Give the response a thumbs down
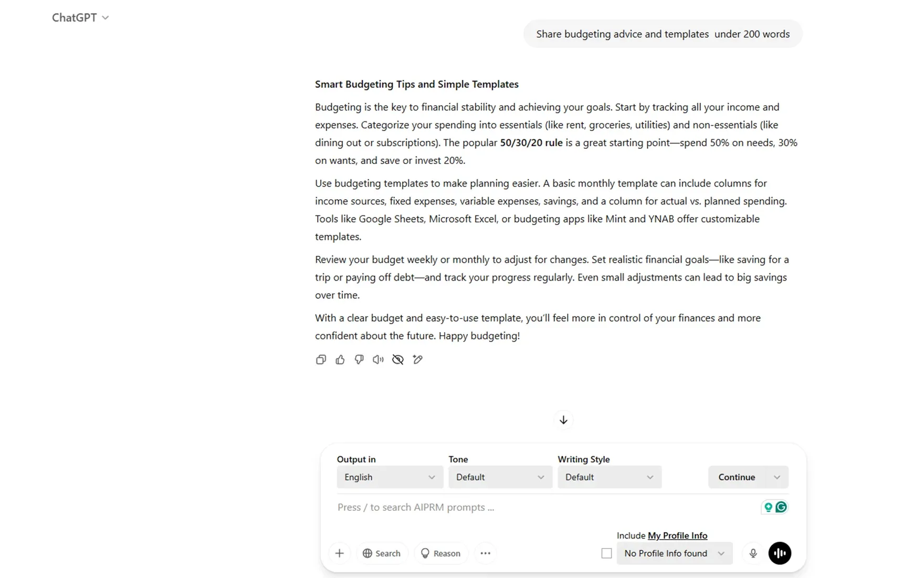 pyautogui.click(x=359, y=359)
